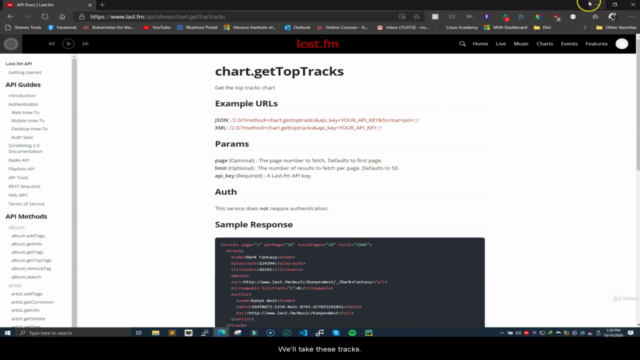Add page to favorites star icon
Viewport: 640px width, 360px height.
(x=416, y=17)
